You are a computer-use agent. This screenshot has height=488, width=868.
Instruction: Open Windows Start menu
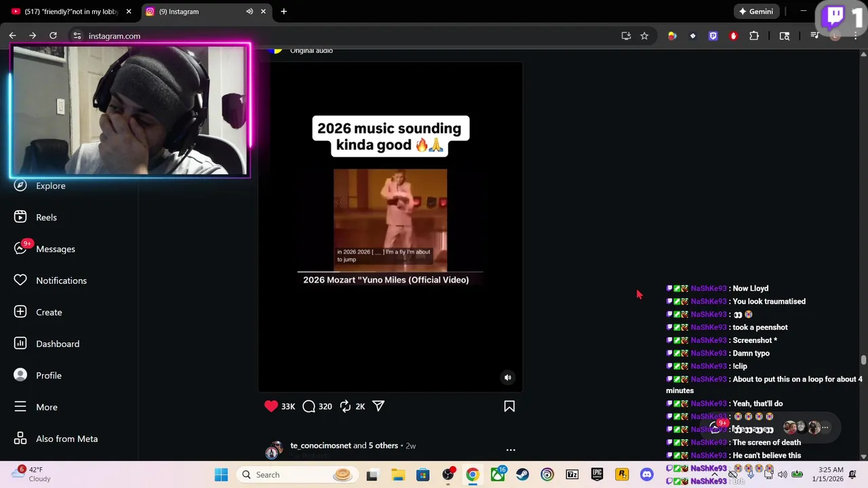[221, 474]
